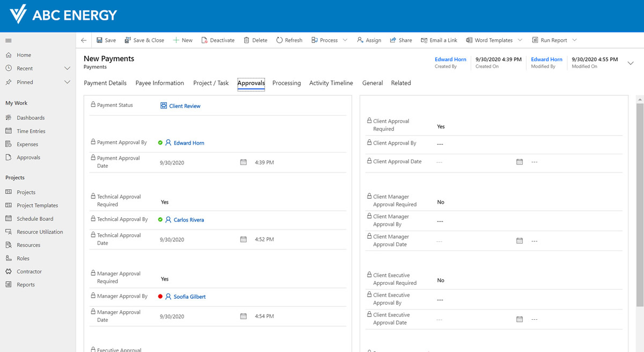644x352 pixels.
Task: Open the Schedule Board in sidebar
Action: pyautogui.click(x=34, y=219)
